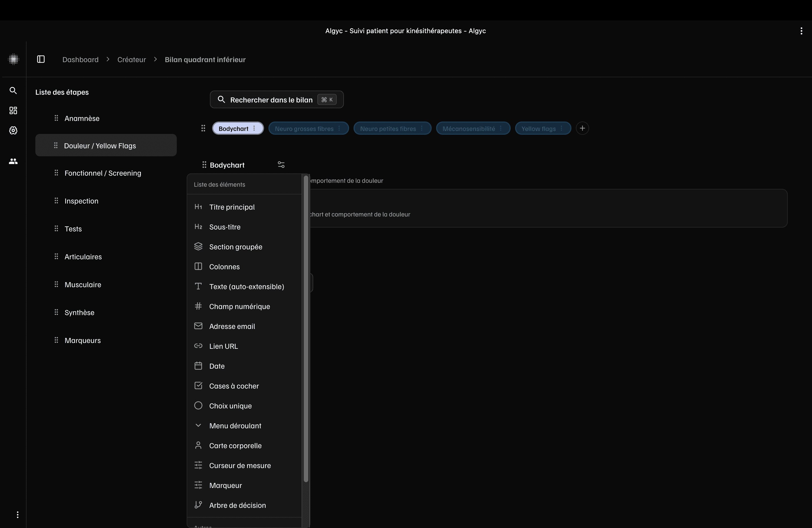Open bottom-left vertical dots menu
This screenshot has height=528, width=812.
18,514
